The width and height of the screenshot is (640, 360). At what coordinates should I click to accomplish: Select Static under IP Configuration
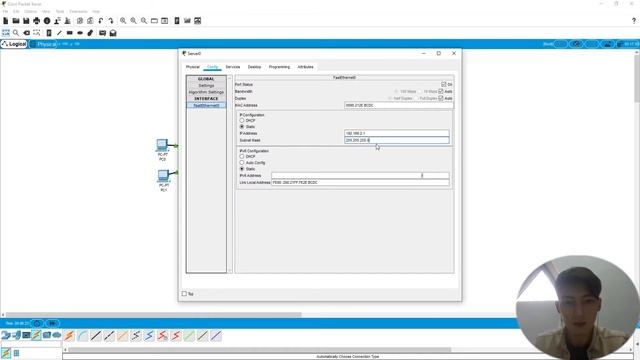pos(242,127)
